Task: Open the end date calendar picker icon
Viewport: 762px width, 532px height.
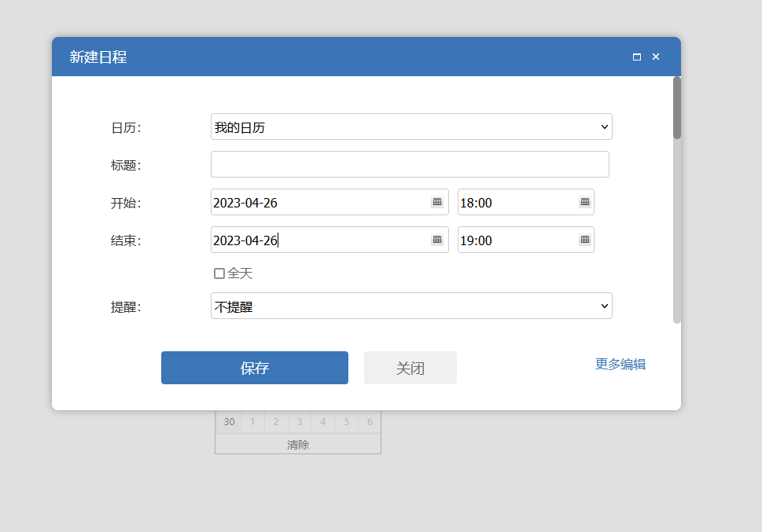Action: coord(437,240)
